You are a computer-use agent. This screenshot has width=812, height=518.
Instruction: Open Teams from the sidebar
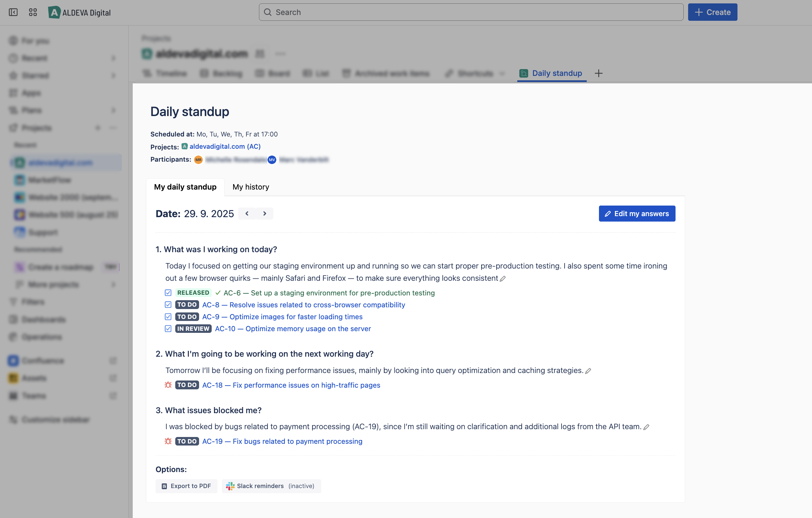34,395
